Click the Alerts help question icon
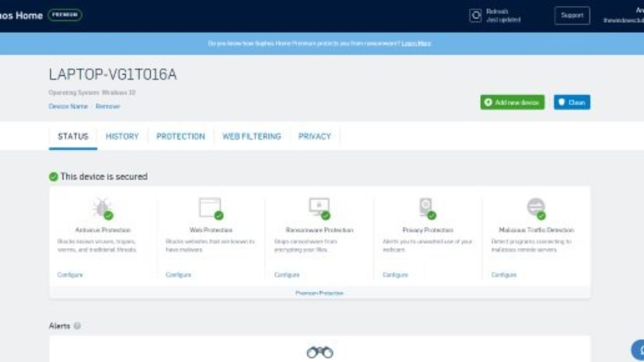The image size is (644, 362). (77, 326)
